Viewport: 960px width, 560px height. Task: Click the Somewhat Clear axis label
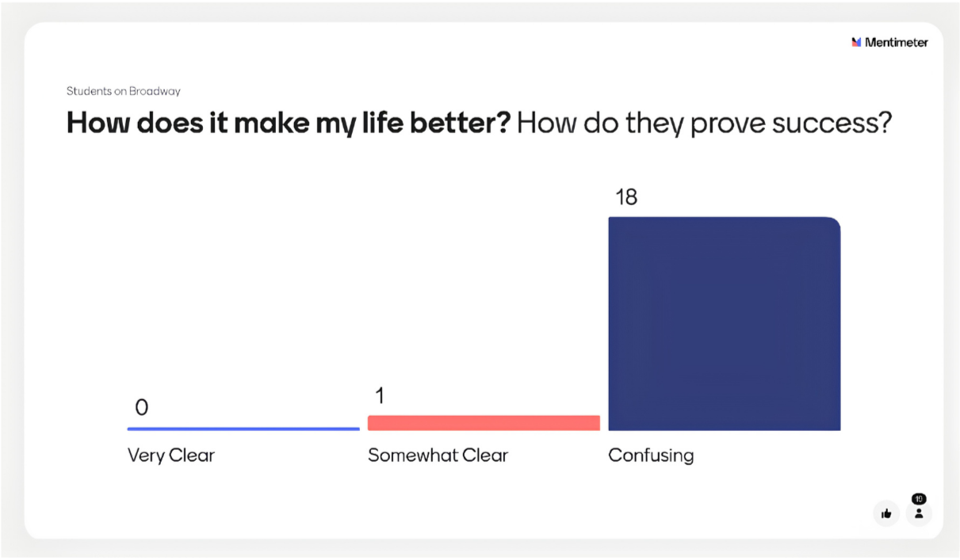[x=438, y=455]
